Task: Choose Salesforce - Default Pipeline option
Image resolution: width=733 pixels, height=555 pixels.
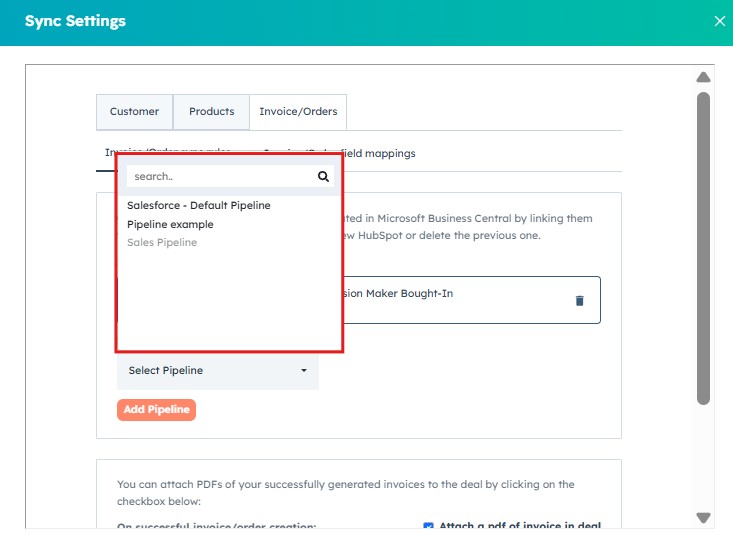Action: tap(199, 205)
